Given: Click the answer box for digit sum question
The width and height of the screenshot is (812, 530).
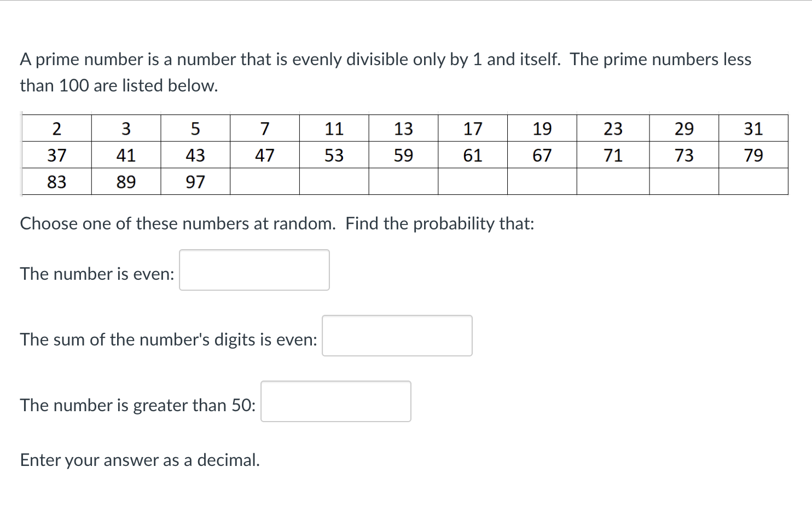Looking at the screenshot, I should tap(397, 335).
